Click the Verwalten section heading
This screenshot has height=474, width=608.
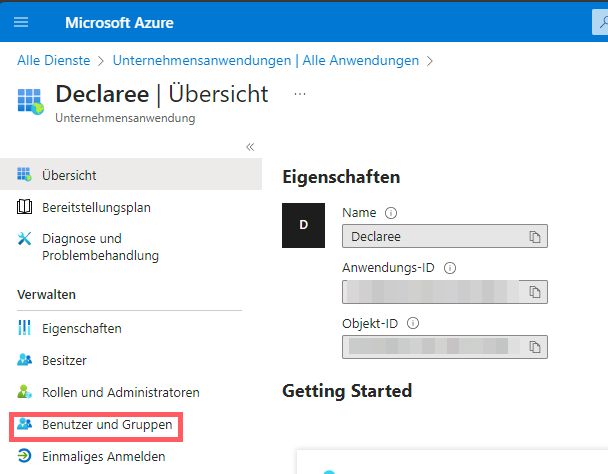click(47, 295)
